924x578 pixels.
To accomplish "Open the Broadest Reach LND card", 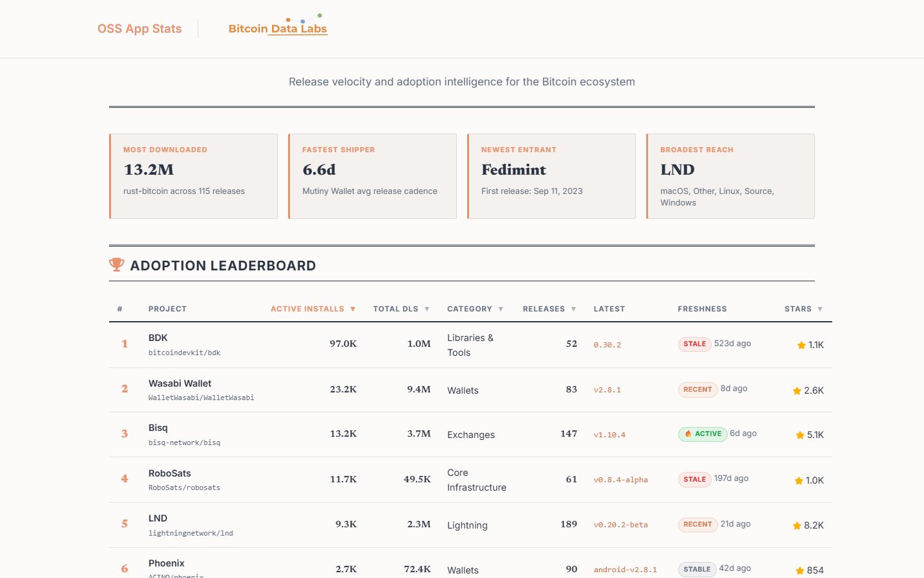I will click(730, 176).
